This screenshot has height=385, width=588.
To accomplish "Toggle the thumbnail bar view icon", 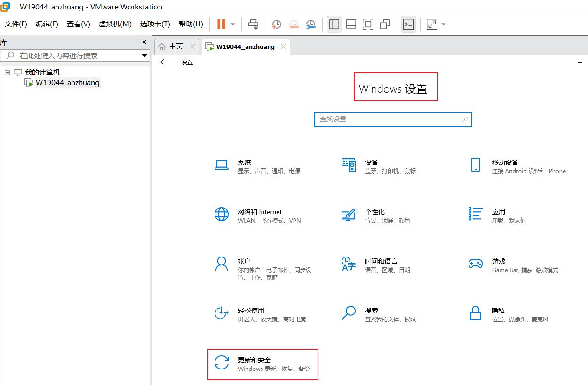I will coord(351,24).
